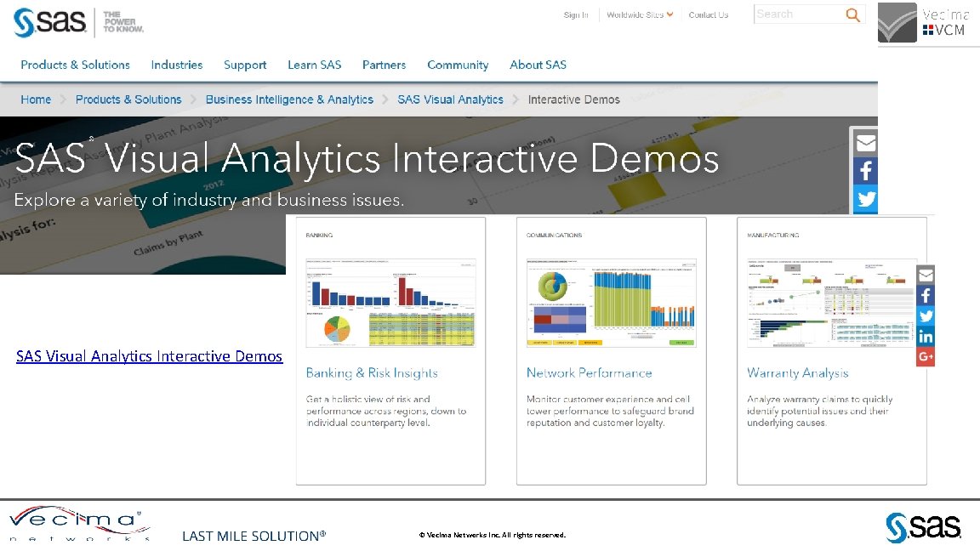Screen dimensions: 980x551
Task: Go to SAS Visual Analytics breadcrumb
Action: (x=450, y=99)
